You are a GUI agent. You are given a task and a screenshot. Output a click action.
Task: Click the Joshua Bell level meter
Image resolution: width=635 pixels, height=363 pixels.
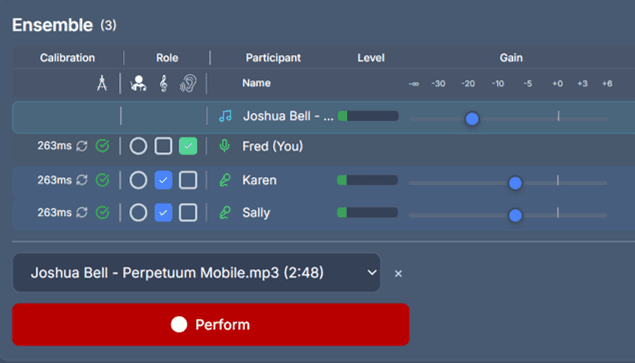(x=368, y=116)
